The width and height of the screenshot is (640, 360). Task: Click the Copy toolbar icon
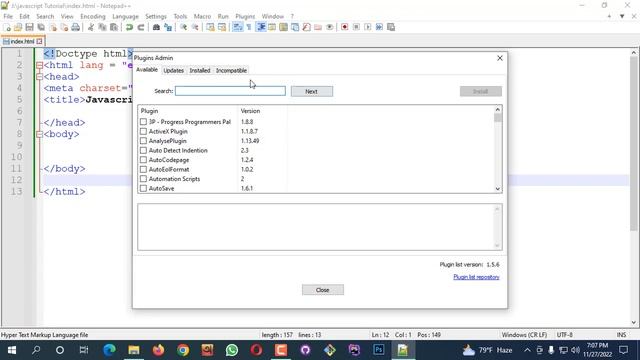(102, 27)
